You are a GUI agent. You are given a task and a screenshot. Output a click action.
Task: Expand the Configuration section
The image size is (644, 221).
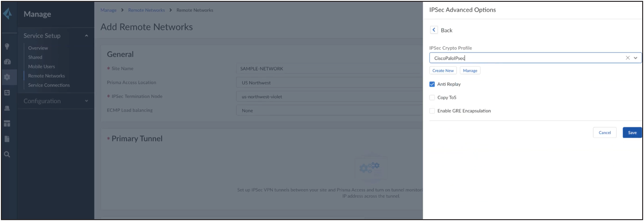click(x=87, y=101)
